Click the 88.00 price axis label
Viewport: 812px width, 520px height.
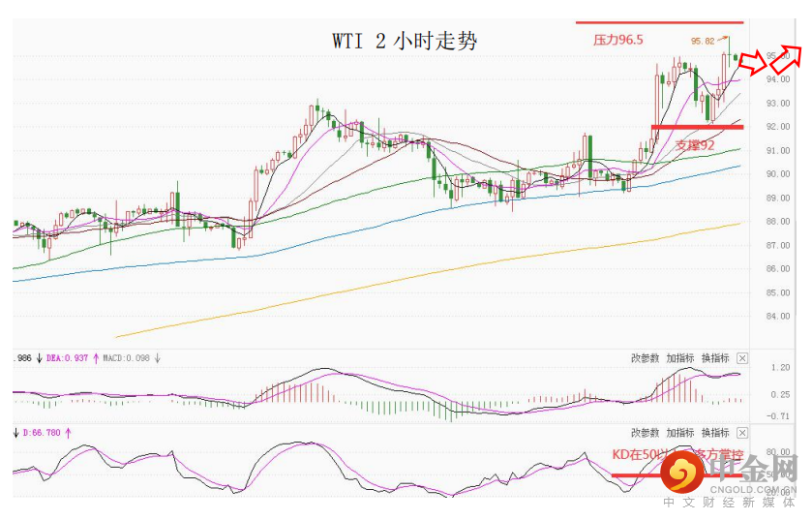pos(778,222)
